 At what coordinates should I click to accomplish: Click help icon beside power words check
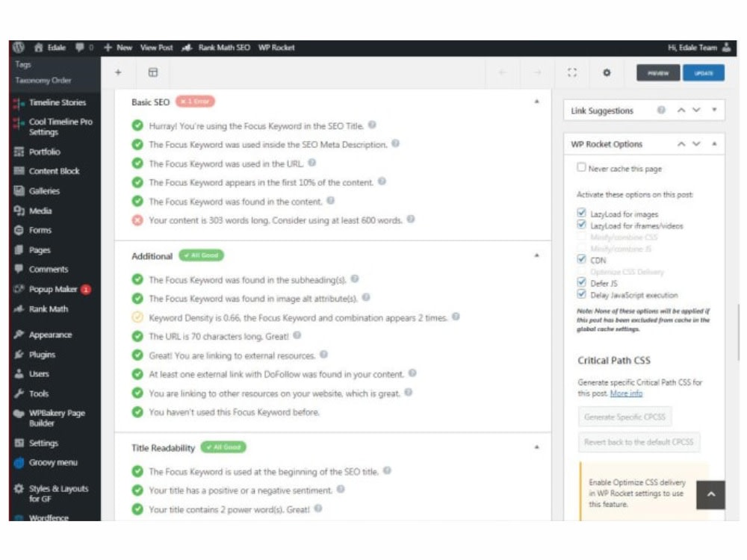click(318, 508)
